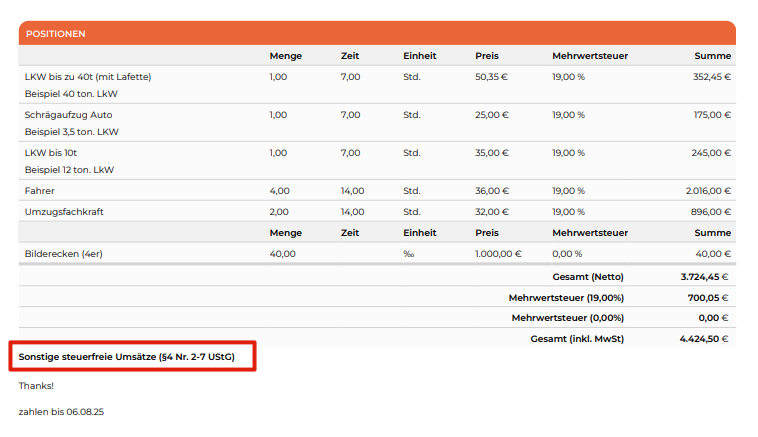
Task: Click 'Sonstige steuerfreie Umsätze (§4 Nr. 2-7 UStG)' note
Action: coord(127,357)
